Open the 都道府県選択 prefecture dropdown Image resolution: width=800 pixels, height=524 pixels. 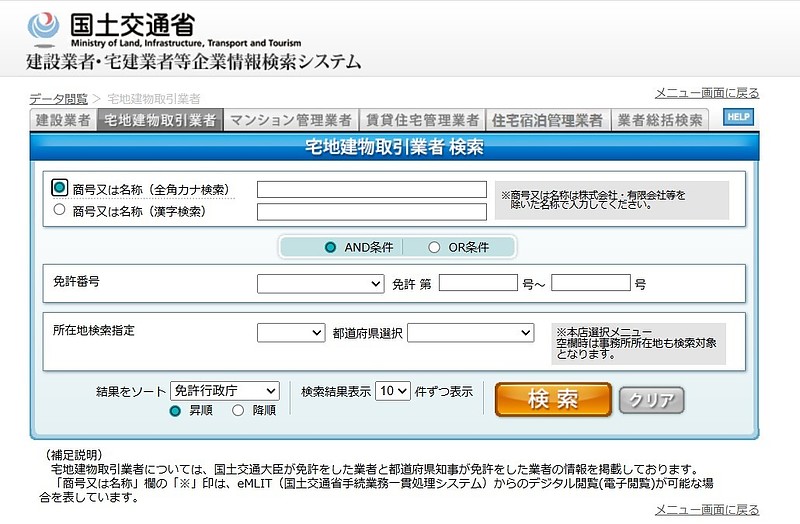point(471,332)
